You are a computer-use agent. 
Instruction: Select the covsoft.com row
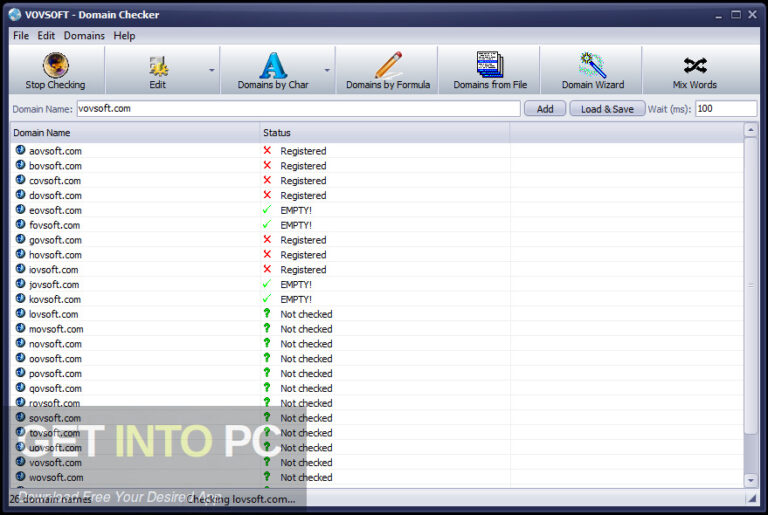click(x=376, y=180)
